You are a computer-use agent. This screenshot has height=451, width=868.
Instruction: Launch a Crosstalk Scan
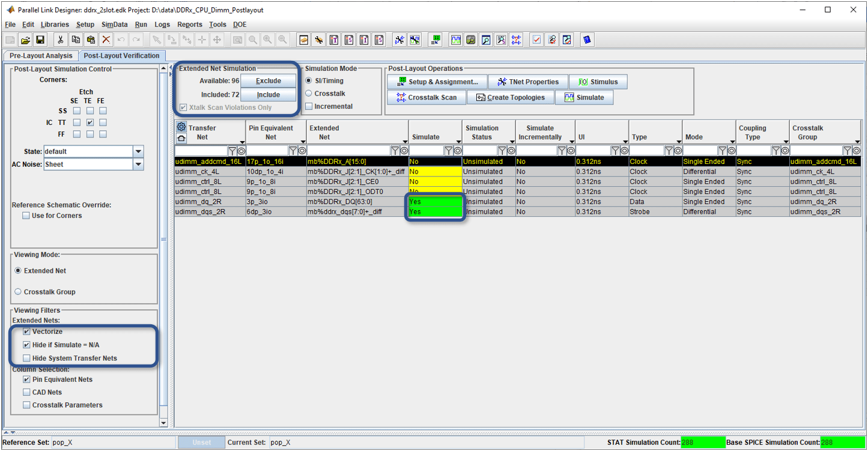click(426, 97)
